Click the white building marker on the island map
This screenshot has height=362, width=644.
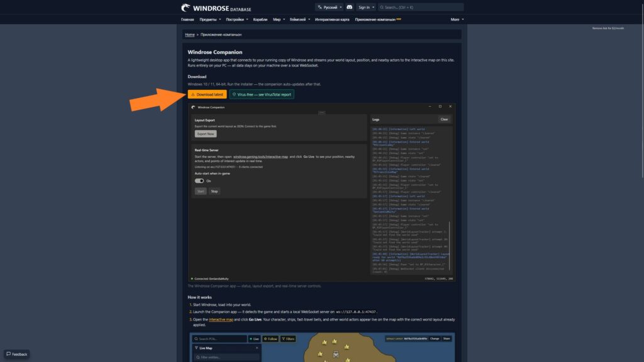click(336, 354)
